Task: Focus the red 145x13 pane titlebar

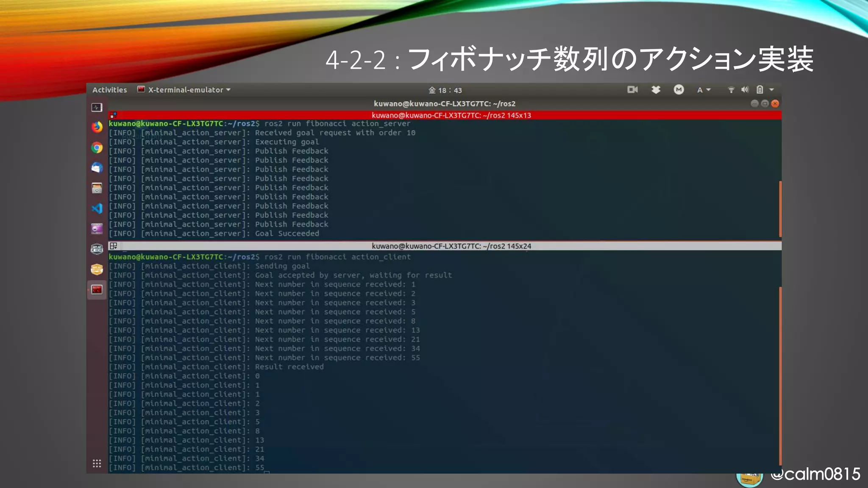Action: pos(445,115)
